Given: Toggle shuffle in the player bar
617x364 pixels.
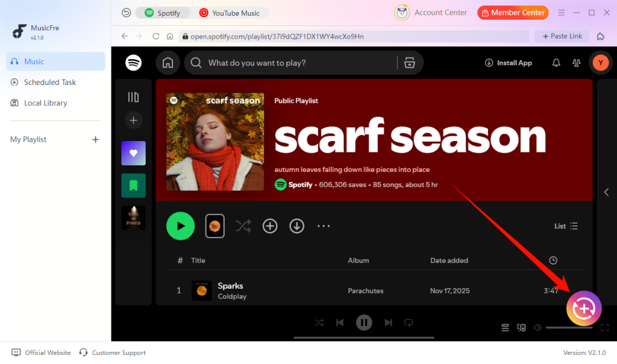Looking at the screenshot, I should [319, 322].
